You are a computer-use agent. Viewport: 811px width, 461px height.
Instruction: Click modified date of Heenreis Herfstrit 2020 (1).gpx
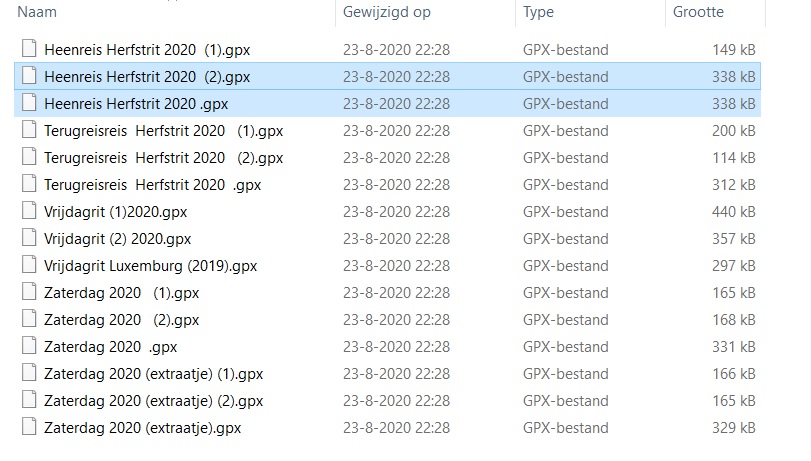tap(396, 50)
